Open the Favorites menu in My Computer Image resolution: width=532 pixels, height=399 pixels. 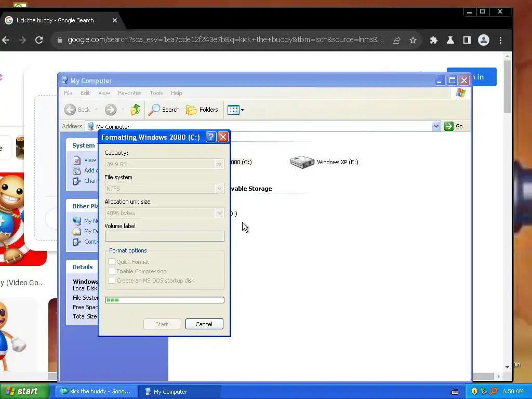coord(129,93)
